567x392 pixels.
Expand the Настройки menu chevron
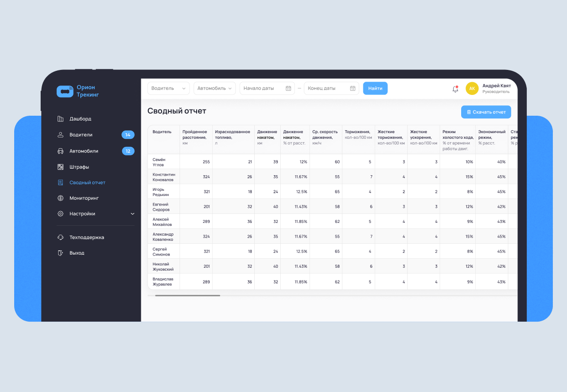[x=132, y=214]
